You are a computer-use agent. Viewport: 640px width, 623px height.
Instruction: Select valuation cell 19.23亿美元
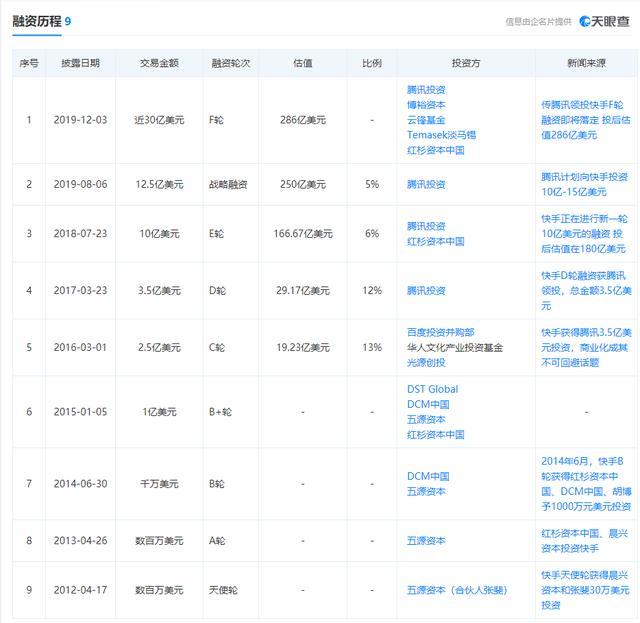pos(303,347)
